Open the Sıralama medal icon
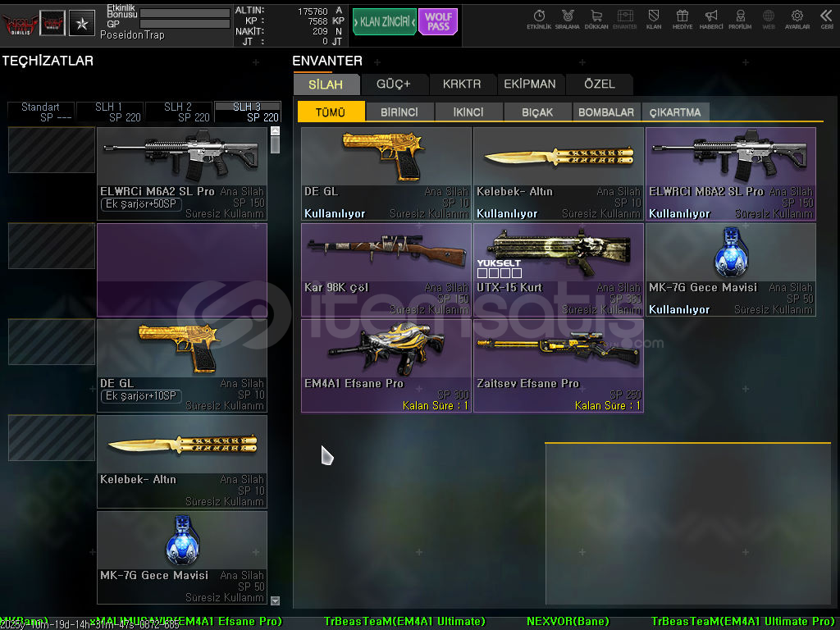 (x=567, y=19)
